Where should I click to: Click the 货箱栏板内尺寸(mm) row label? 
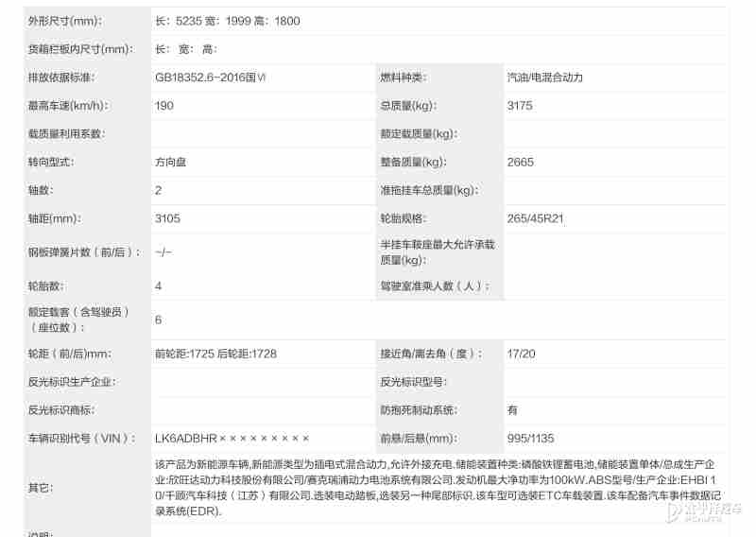(78, 49)
